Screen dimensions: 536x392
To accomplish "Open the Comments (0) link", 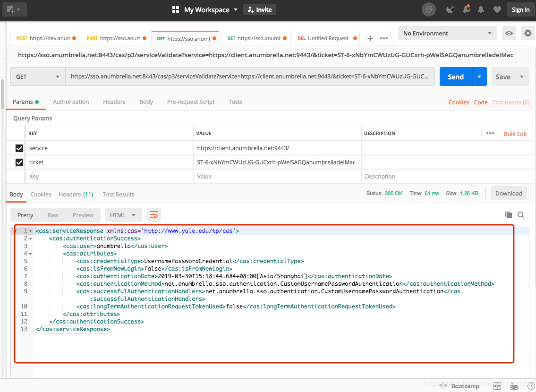I will coord(510,102).
